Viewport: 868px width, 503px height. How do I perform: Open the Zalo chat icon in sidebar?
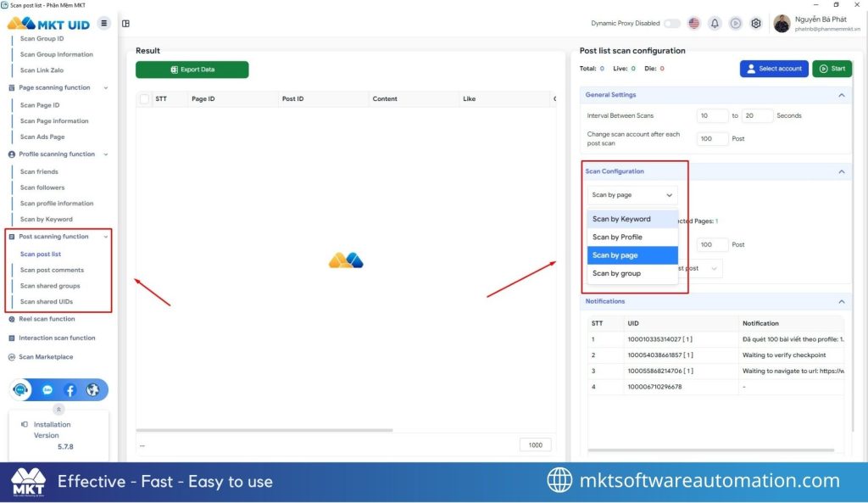pyautogui.click(x=47, y=390)
